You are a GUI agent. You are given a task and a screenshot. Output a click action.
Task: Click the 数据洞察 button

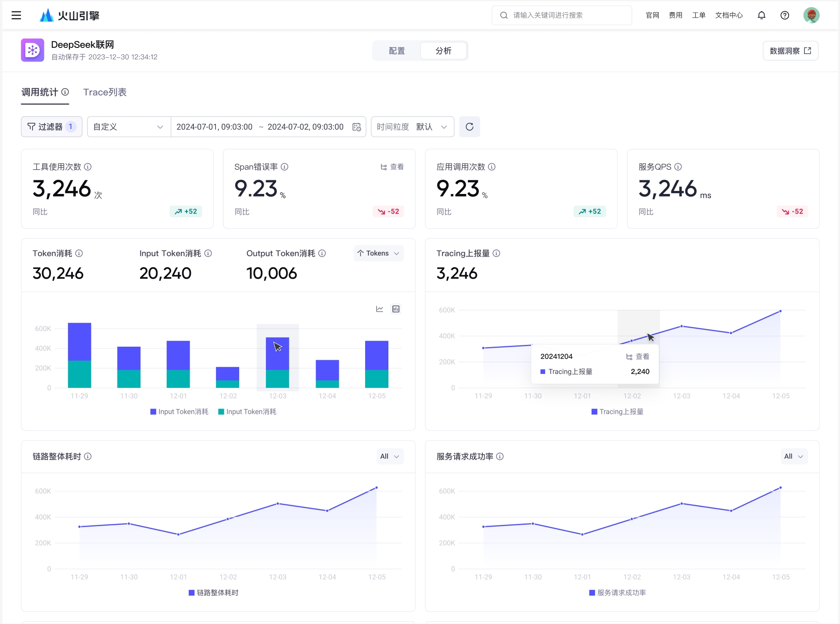(790, 51)
